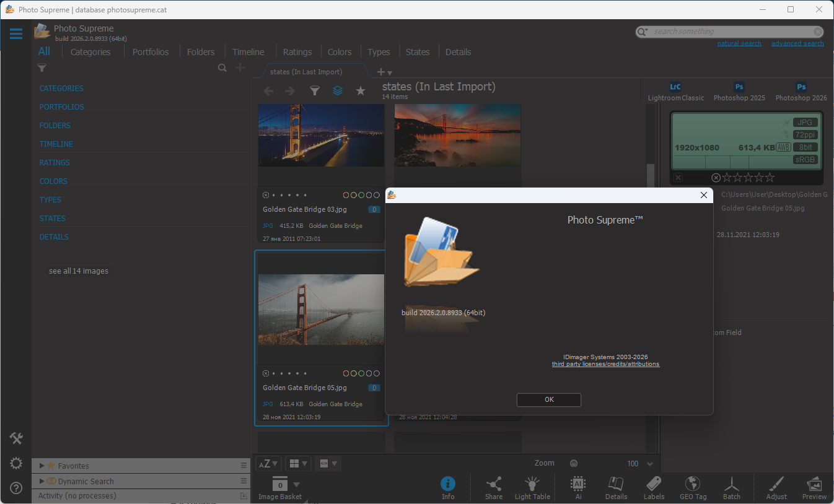Open the AZ sort order dropdown
The width and height of the screenshot is (834, 504).
pos(268,463)
